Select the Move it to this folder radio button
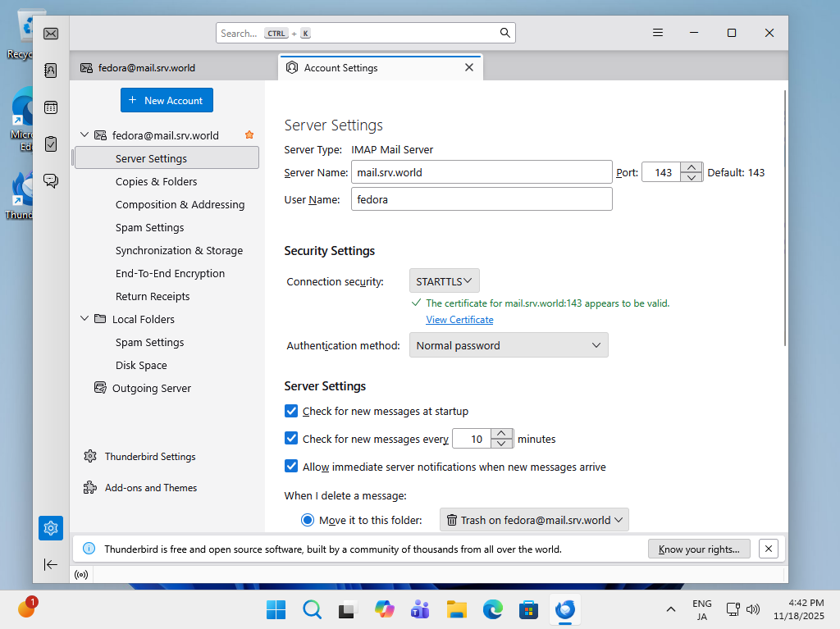Image resolution: width=840 pixels, height=629 pixels. point(308,519)
